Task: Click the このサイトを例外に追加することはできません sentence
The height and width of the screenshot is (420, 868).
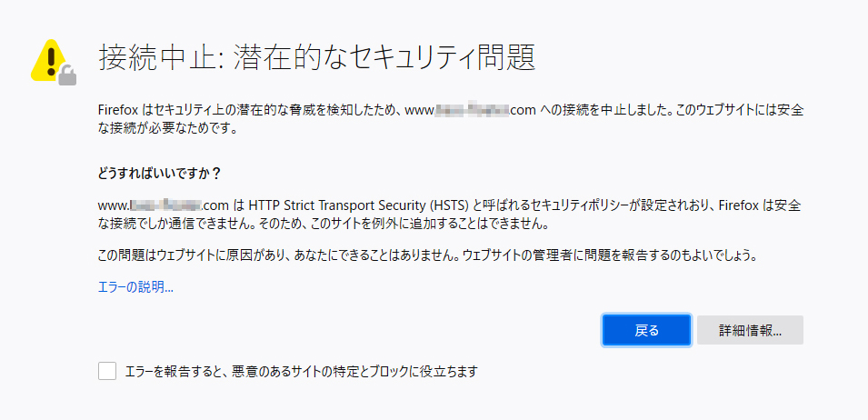Action: 430,225
